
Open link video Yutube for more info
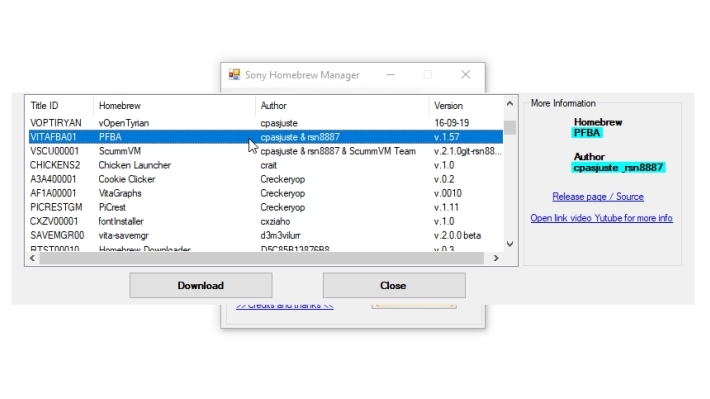coord(601,218)
